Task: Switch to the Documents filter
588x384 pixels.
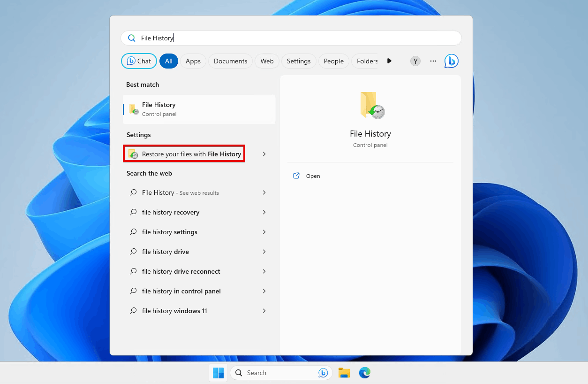Action: pyautogui.click(x=230, y=61)
